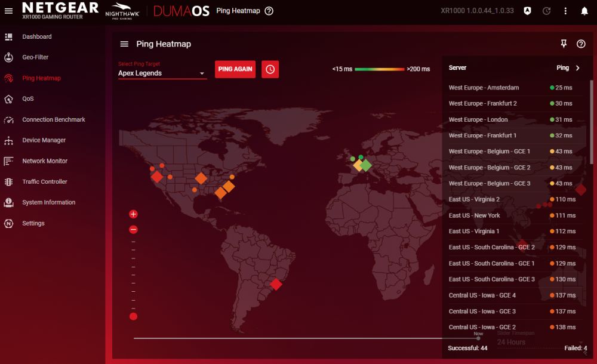Select West Europe - Belgium - GCE 3 row
This screenshot has width=597, height=364.
[516, 184]
